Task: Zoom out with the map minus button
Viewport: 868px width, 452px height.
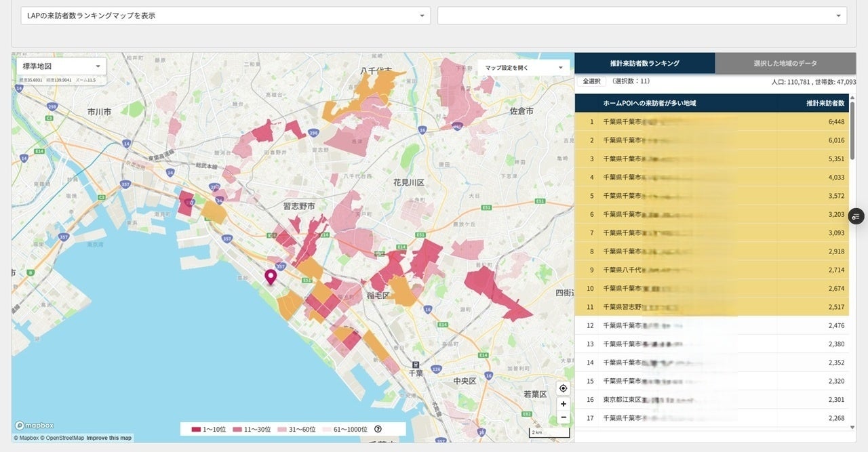Action: 563,417
